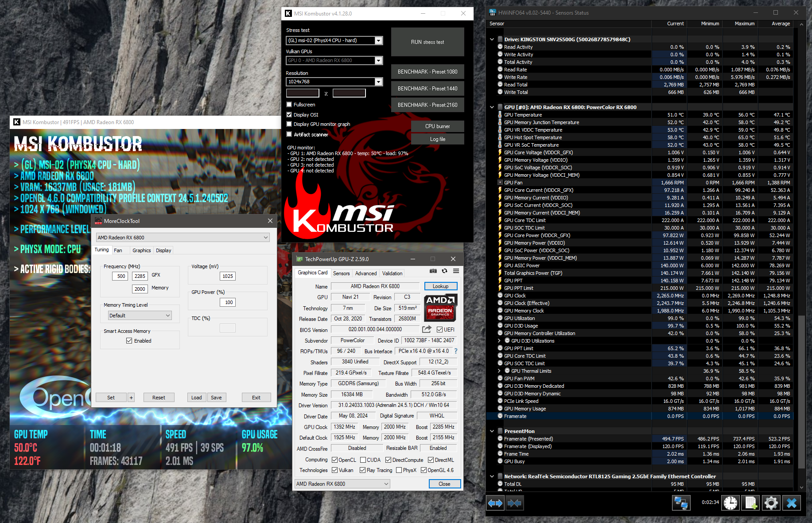
Task: Open MoreClockTool AMD Radeon RX 6800 device dropdown
Action: 183,238
